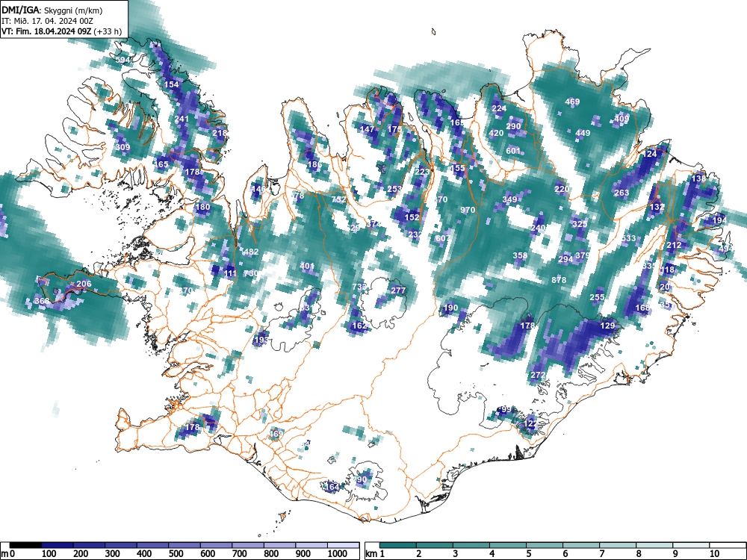Click the visibility value 263 on the map
This screenshot has width=747, height=560.
[622, 193]
